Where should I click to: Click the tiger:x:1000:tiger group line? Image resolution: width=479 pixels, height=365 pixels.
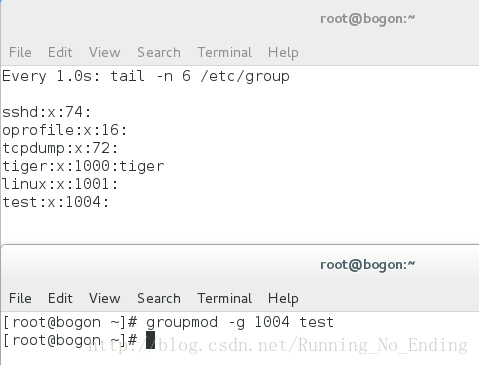click(x=83, y=166)
